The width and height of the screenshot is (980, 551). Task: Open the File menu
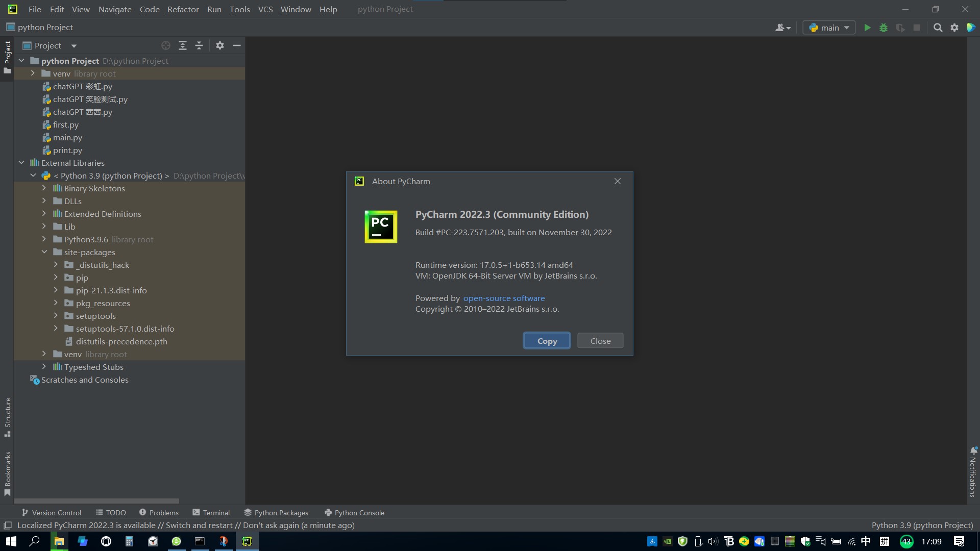click(35, 9)
